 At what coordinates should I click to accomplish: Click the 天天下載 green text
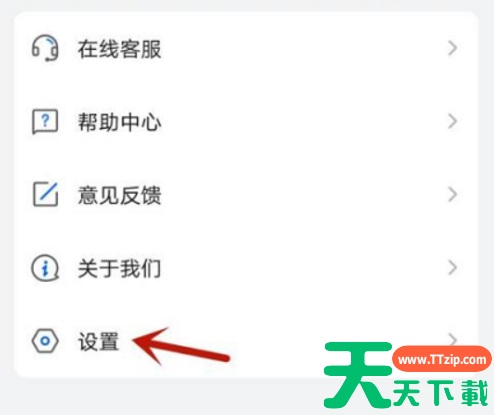click(x=441, y=393)
